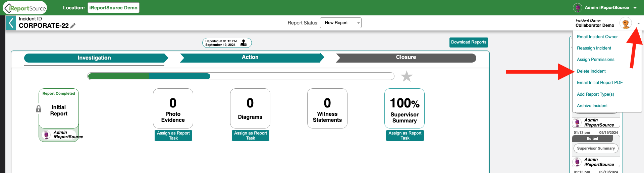Viewport: 644px width, 173px height.
Task: Click the CORPORATE-22 incident ID text
Action: tap(44, 26)
